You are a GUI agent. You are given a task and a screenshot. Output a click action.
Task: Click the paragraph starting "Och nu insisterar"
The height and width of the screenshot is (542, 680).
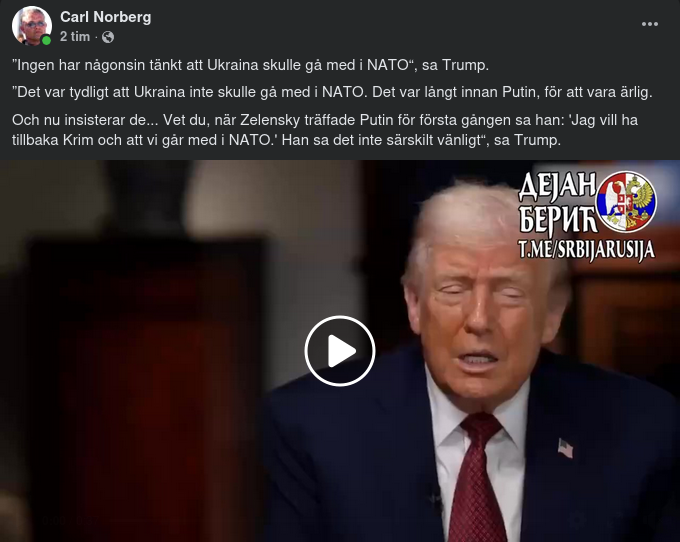[325, 130]
